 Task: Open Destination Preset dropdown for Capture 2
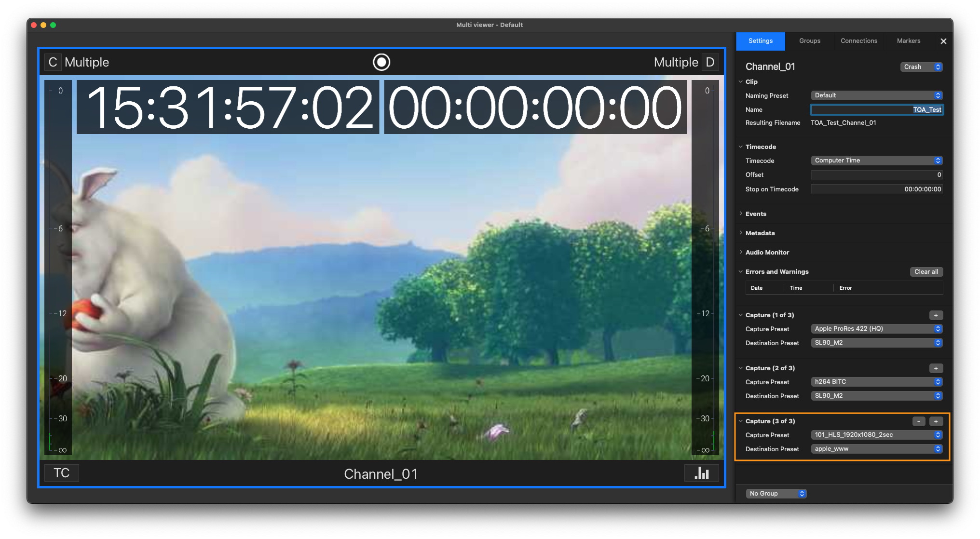(876, 396)
